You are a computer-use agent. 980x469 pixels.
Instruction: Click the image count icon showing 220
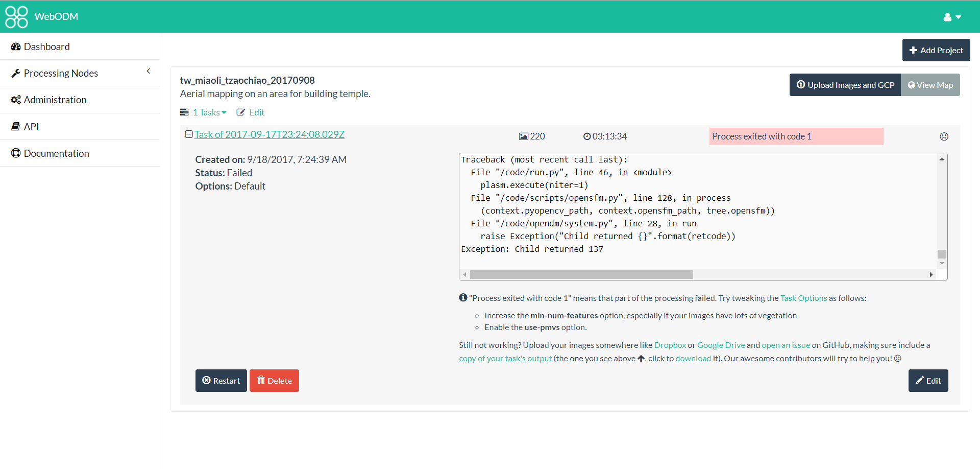523,136
